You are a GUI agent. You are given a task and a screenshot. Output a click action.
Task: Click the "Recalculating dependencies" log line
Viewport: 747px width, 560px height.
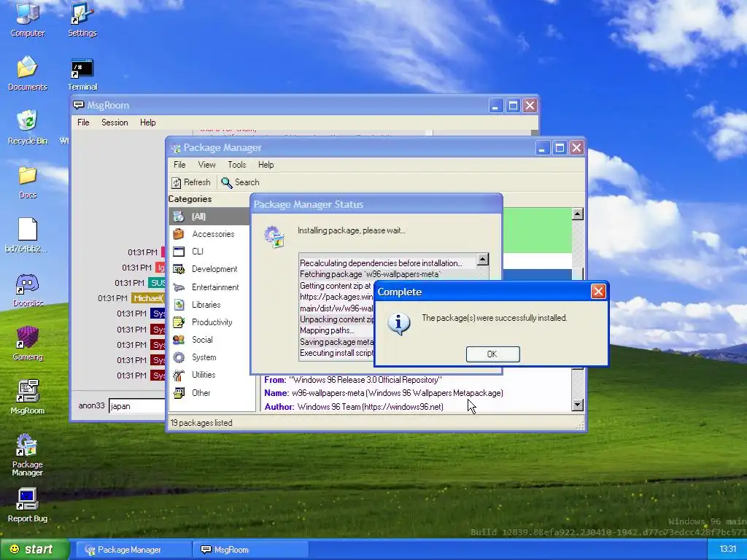pos(381,263)
